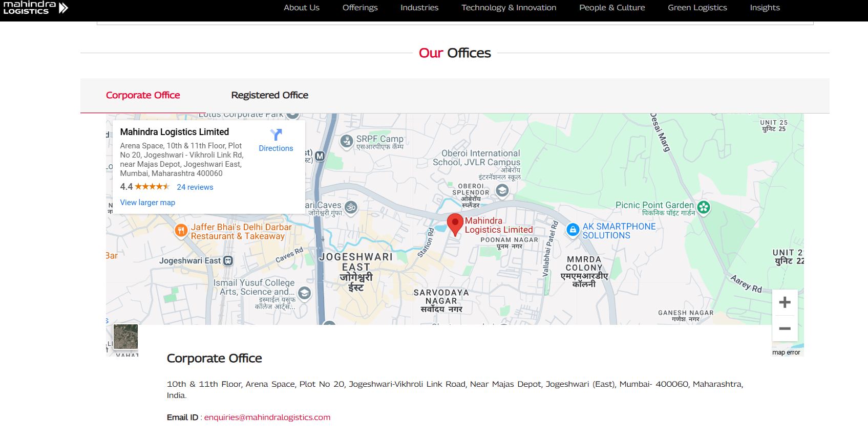The width and height of the screenshot is (868, 442).
Task: Click Oberoi International School marker icon
Action: pos(502,191)
